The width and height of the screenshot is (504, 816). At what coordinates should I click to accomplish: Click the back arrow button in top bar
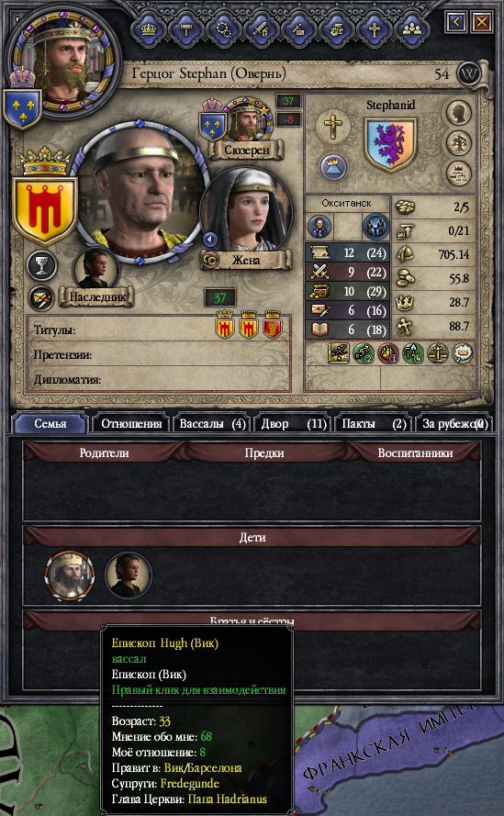456,22
